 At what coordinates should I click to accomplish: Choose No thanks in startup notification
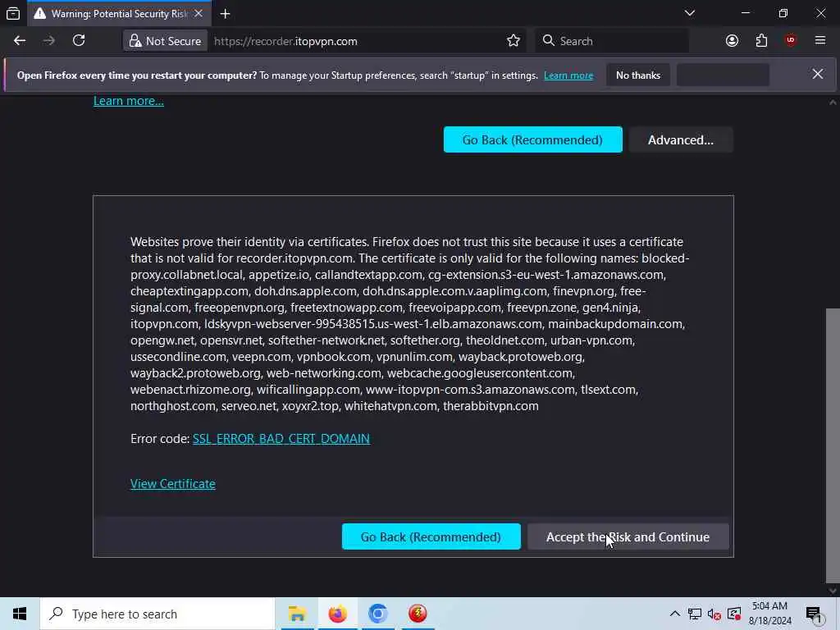click(x=638, y=75)
